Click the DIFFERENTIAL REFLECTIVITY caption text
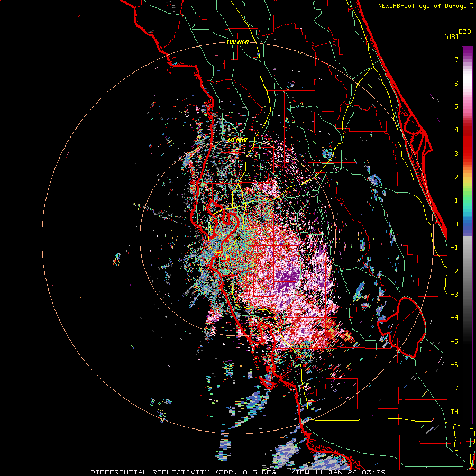 point(150,472)
